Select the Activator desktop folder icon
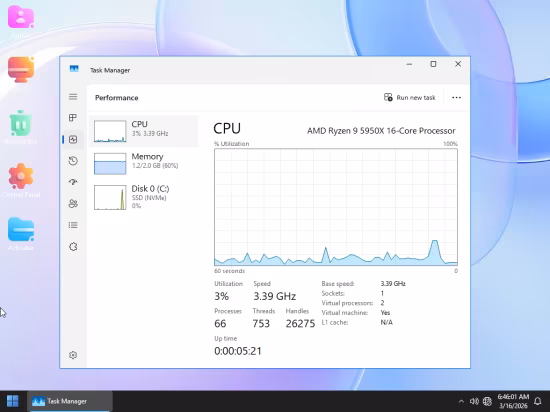This screenshot has width=550, height=412. click(x=21, y=234)
